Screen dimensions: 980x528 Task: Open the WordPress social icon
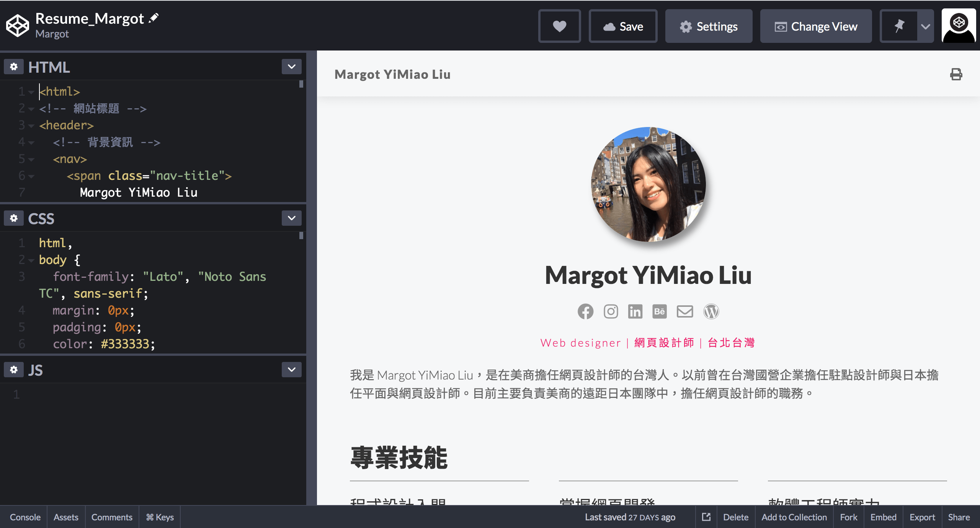click(x=711, y=311)
